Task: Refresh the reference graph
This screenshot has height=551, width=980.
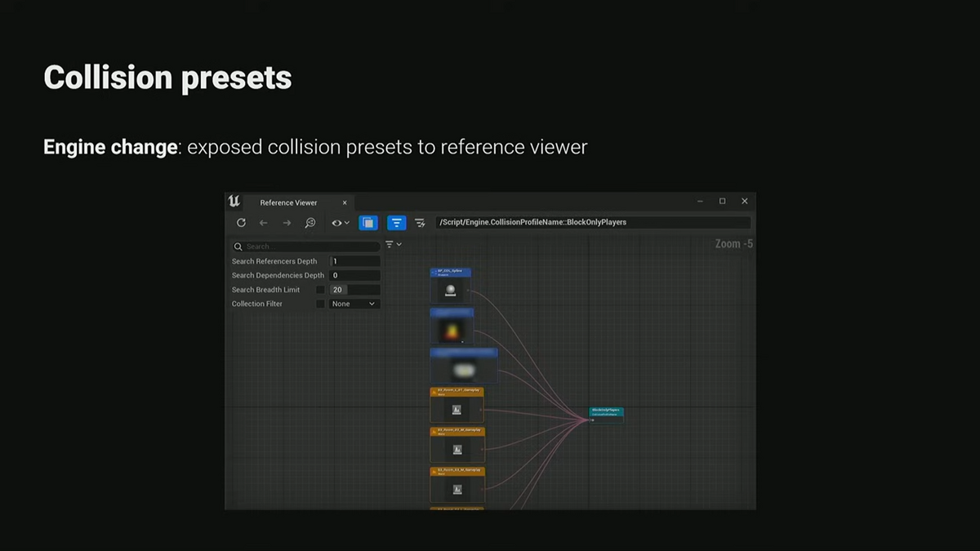Action: point(241,223)
